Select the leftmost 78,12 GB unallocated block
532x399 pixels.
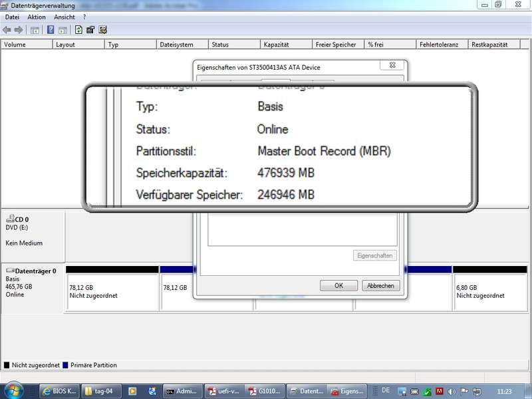click(x=112, y=292)
